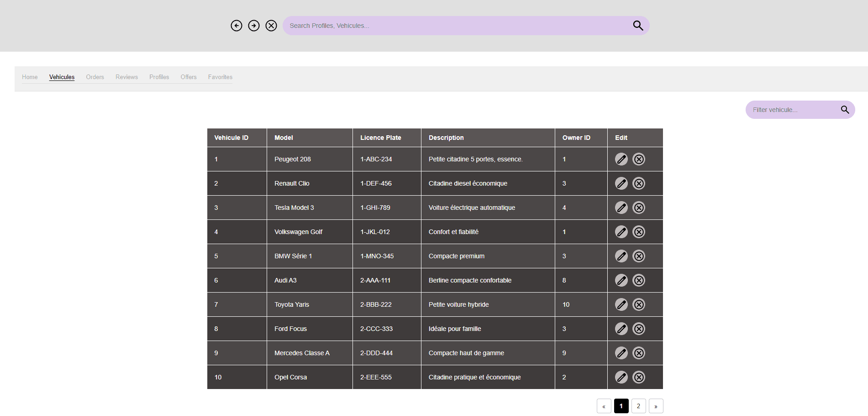Screen dimensions: 868x416
Task: Edit the Audi A3 vehicle entry
Action: coord(621,280)
